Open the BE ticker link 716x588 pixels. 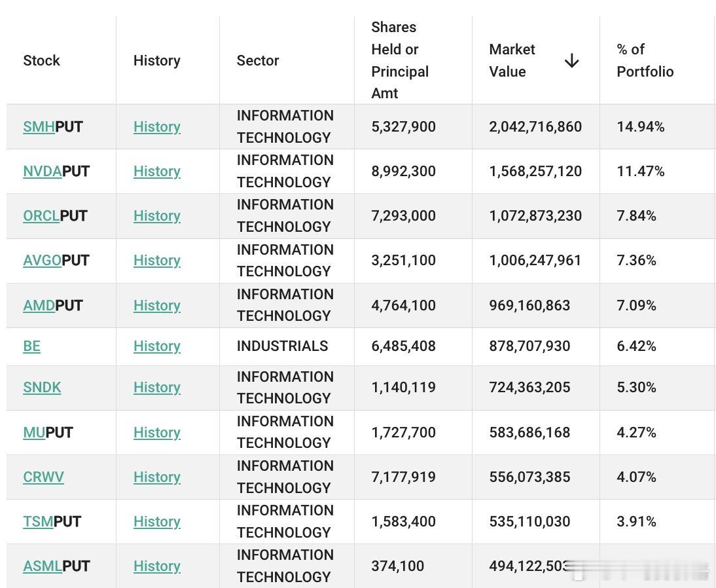pos(31,346)
